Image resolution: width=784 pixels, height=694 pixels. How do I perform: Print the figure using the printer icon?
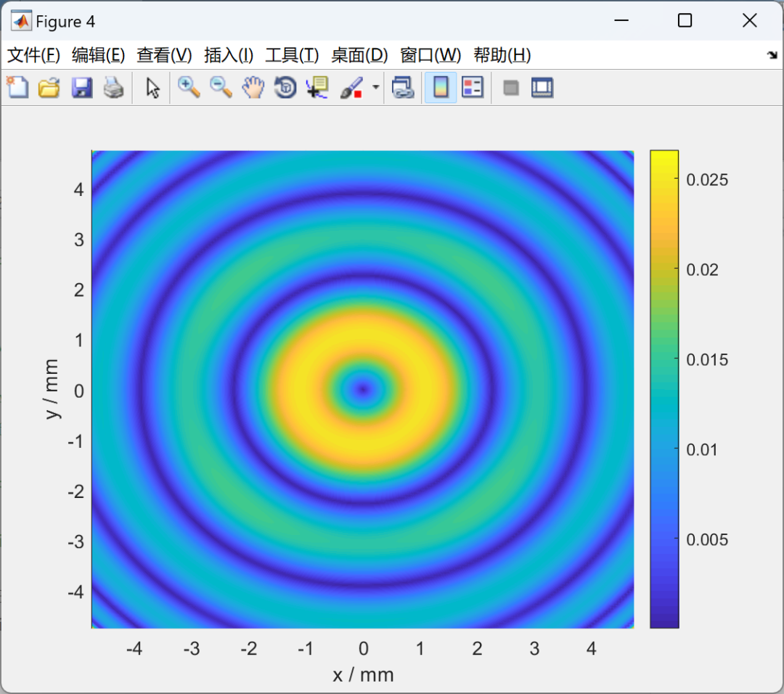tap(113, 88)
